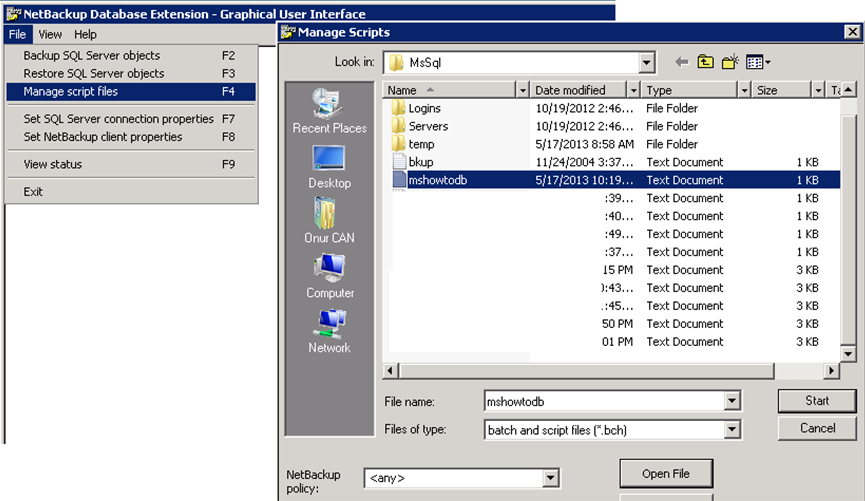Go to Desktop in places bar
865x501 pixels.
point(329,167)
